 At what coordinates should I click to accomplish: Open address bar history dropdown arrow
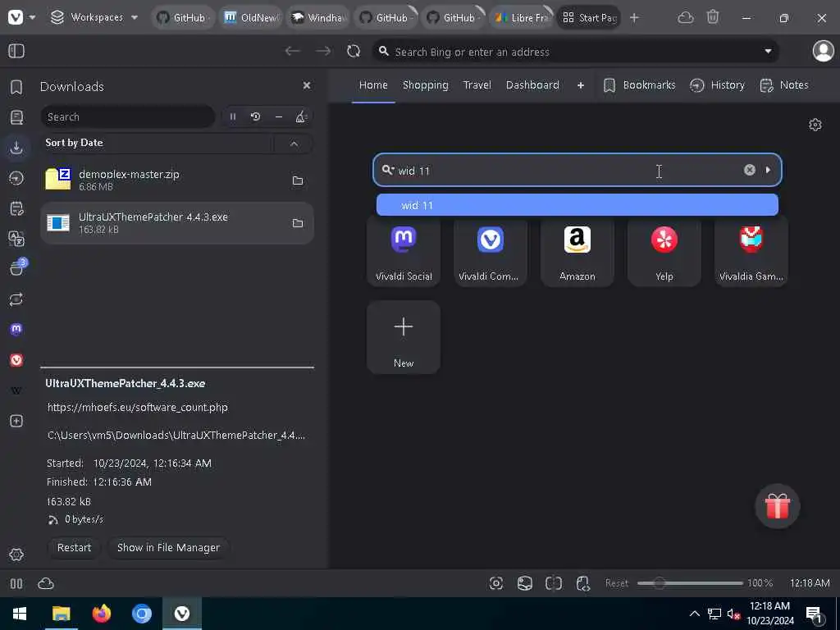point(768,52)
